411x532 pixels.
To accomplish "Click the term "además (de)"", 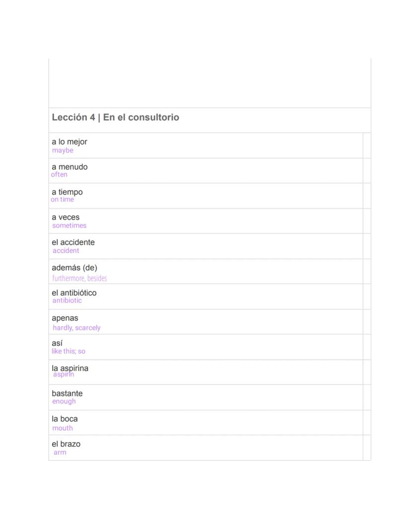I will pos(74,268).
